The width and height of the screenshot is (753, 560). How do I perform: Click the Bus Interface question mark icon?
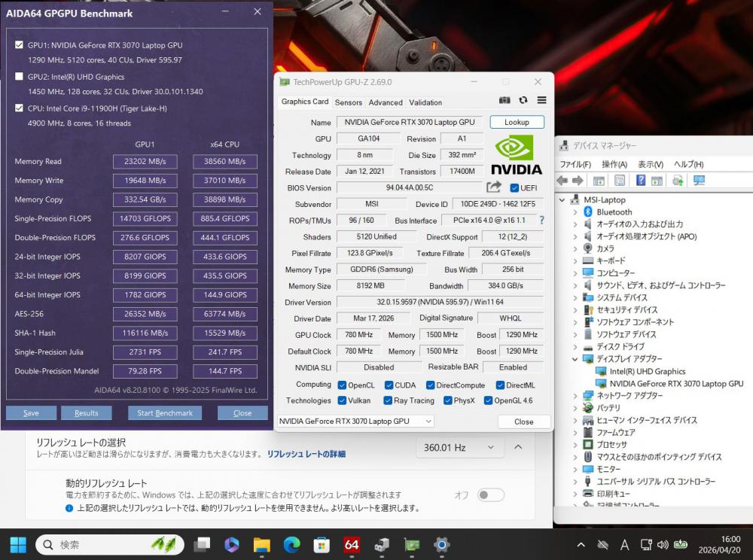pyautogui.click(x=541, y=221)
